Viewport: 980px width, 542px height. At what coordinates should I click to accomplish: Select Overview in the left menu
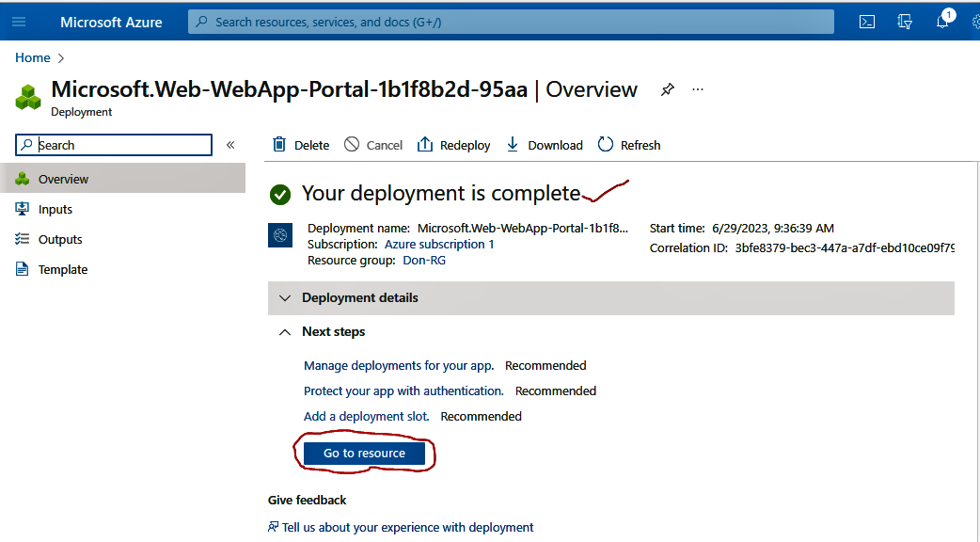(122, 179)
